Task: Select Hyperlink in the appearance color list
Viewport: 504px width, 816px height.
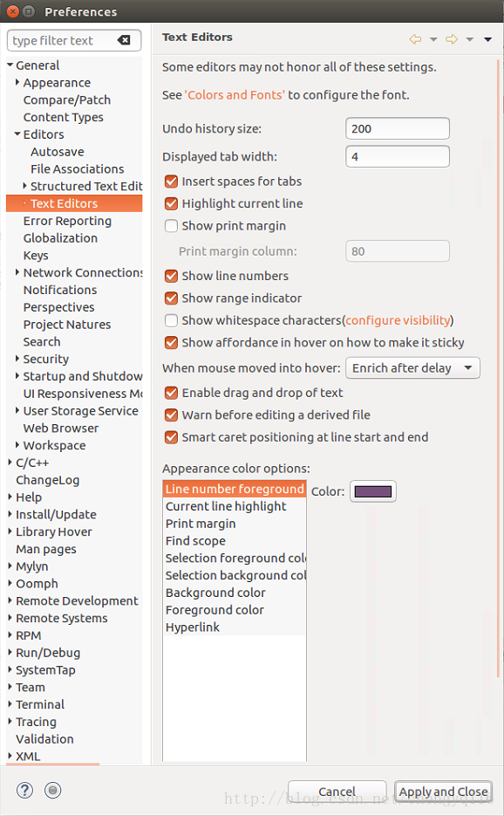Action: (193, 627)
